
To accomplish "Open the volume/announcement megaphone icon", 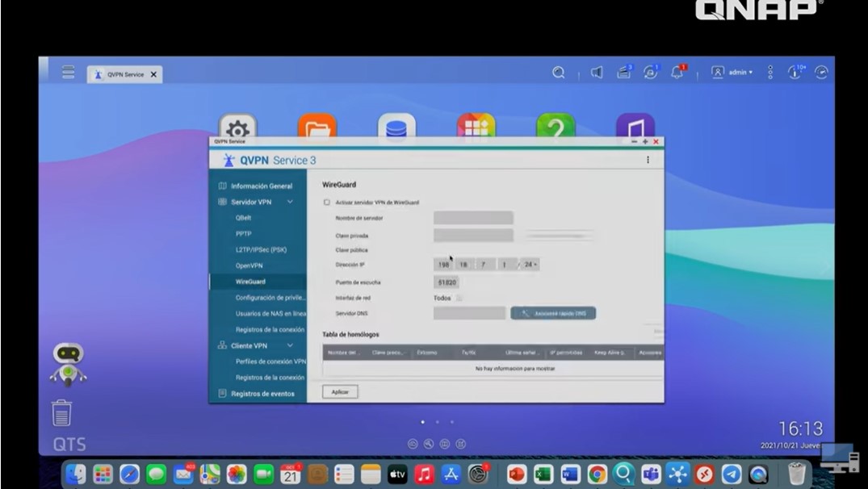I will 596,73.
